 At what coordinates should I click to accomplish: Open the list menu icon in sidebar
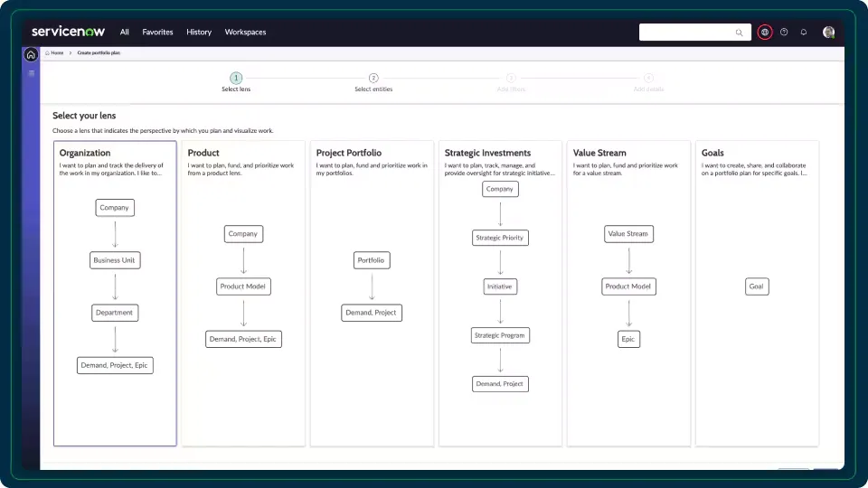point(32,73)
